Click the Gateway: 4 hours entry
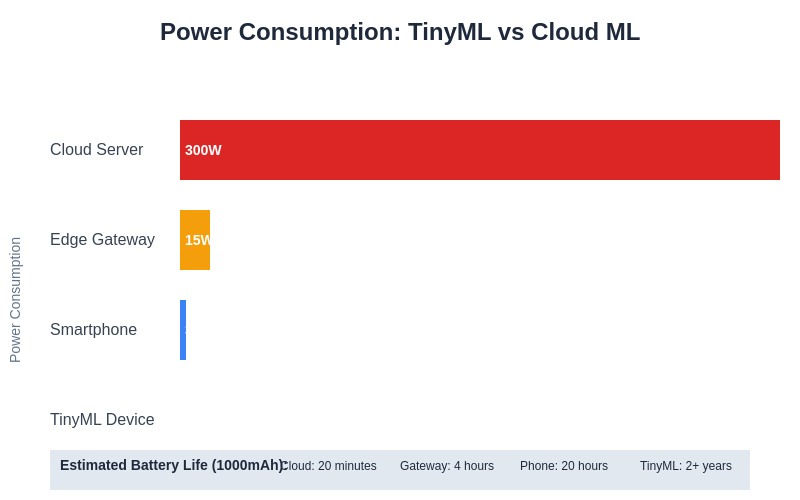This screenshot has height=500, width=800. point(447,466)
